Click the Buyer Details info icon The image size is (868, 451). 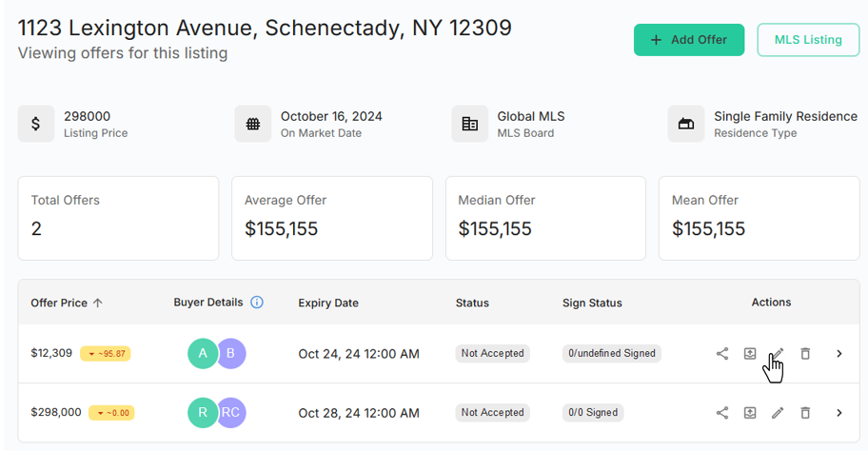coord(257,303)
